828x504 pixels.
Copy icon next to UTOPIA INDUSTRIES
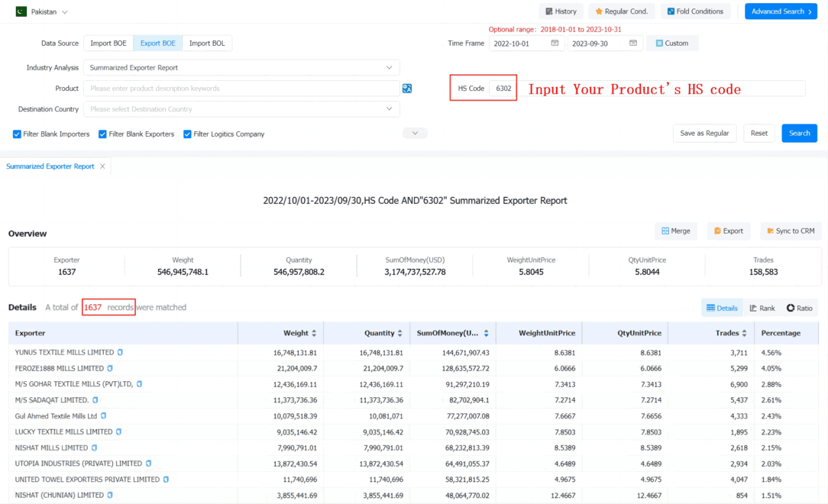coord(148,464)
